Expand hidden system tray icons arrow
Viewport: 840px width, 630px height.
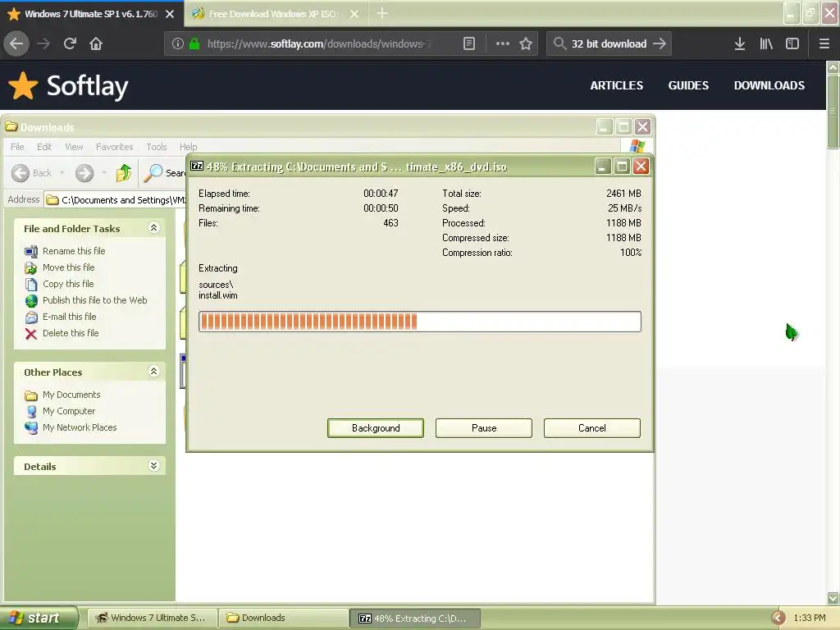778,618
